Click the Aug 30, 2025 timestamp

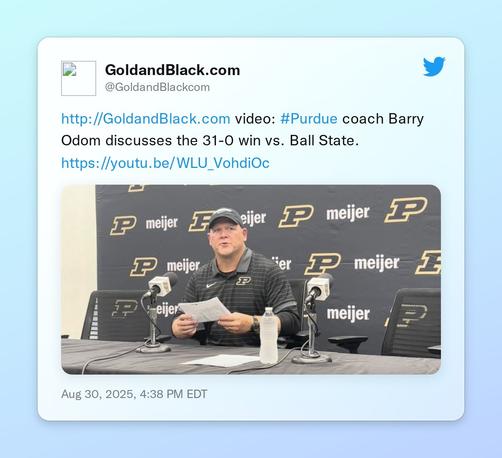pyautogui.click(x=134, y=394)
